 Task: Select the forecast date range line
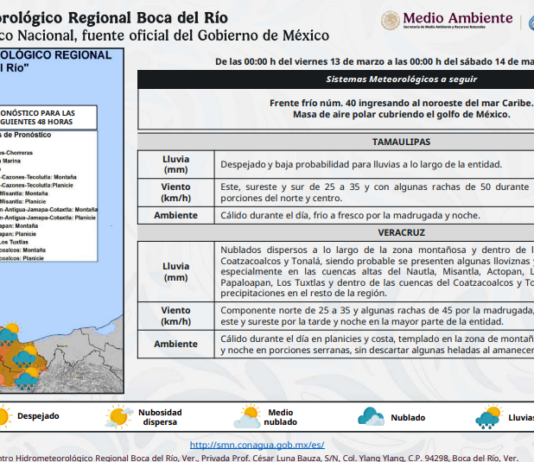pyautogui.click(x=374, y=62)
